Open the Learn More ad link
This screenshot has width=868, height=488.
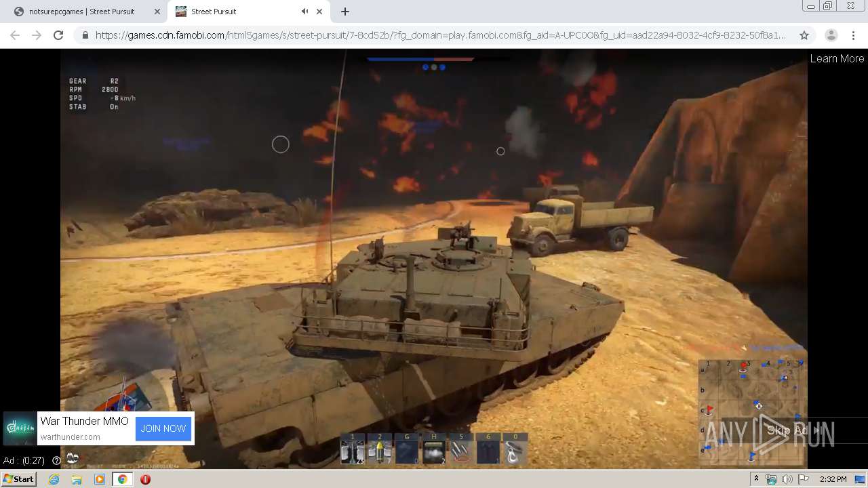click(837, 58)
